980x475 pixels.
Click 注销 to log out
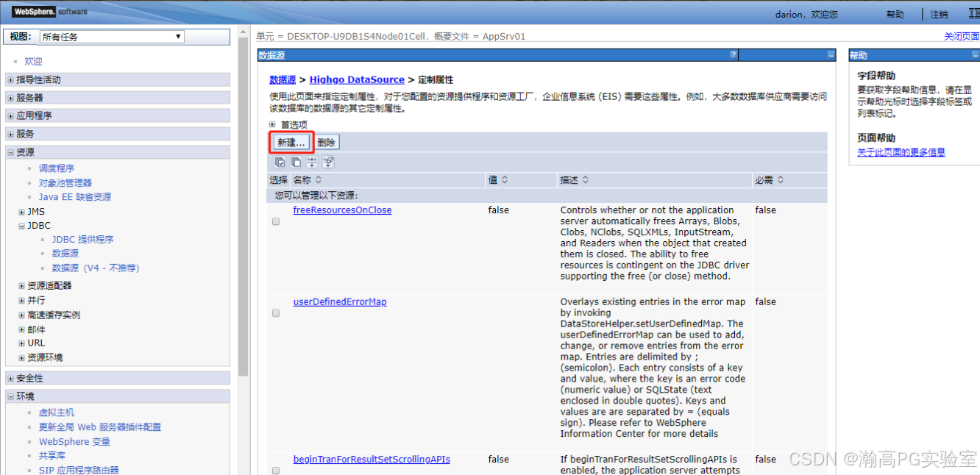[x=939, y=15]
